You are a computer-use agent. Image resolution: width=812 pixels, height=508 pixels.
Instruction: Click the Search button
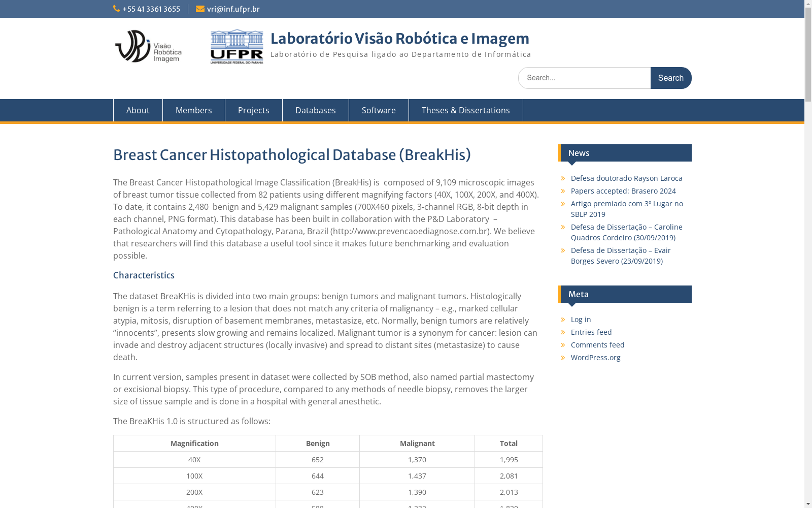[x=671, y=78]
